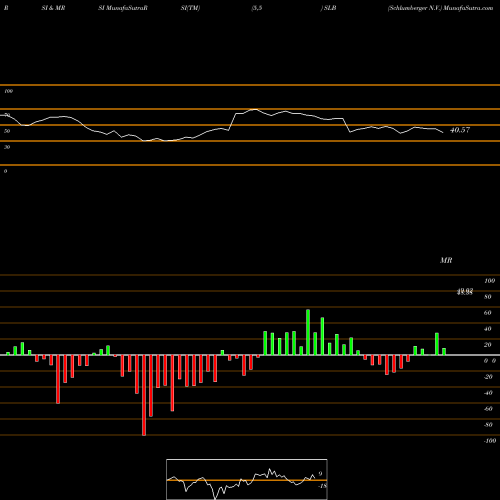Click the 100 label on the MR right axis
500x500 pixels.
coord(490,281)
